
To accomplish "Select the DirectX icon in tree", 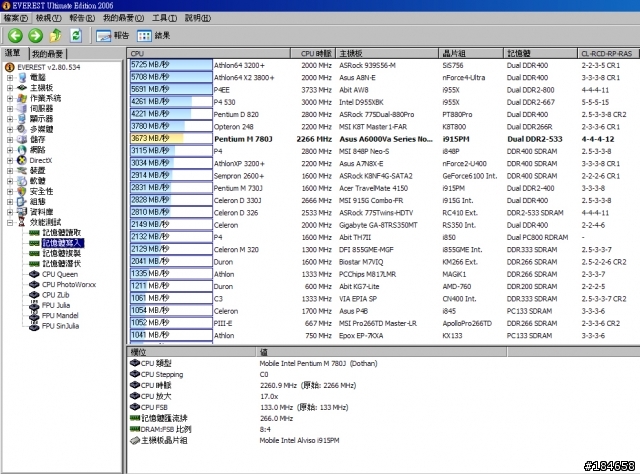I will point(22,160).
